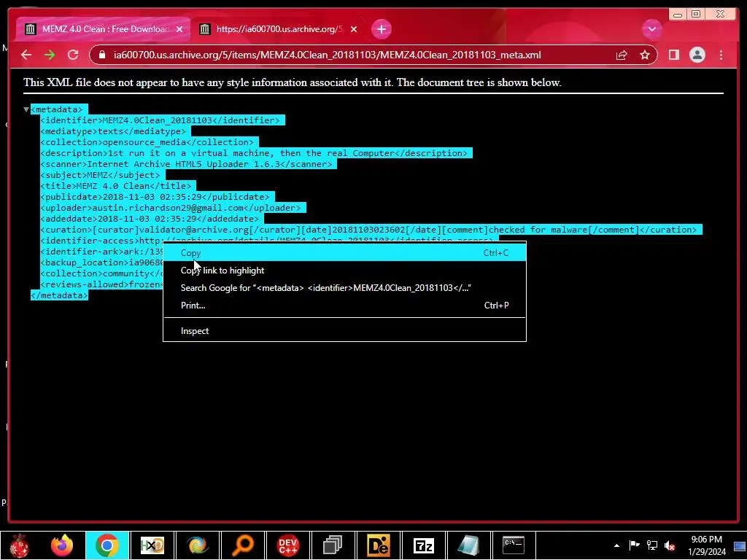Close the ia600700 archive tab
Viewport: 747px width, 560px height.
coord(354,29)
